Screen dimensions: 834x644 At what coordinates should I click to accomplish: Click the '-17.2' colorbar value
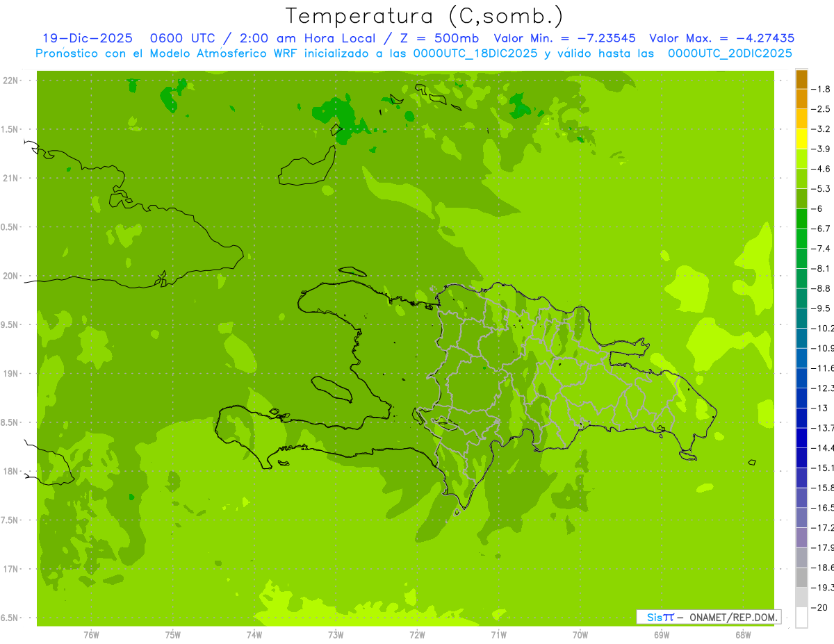(x=823, y=528)
